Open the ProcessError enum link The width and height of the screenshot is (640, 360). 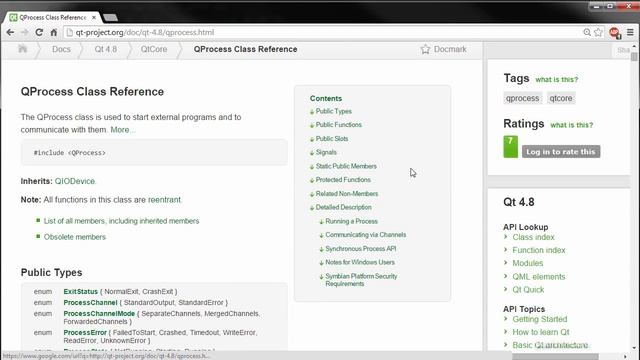85,332
